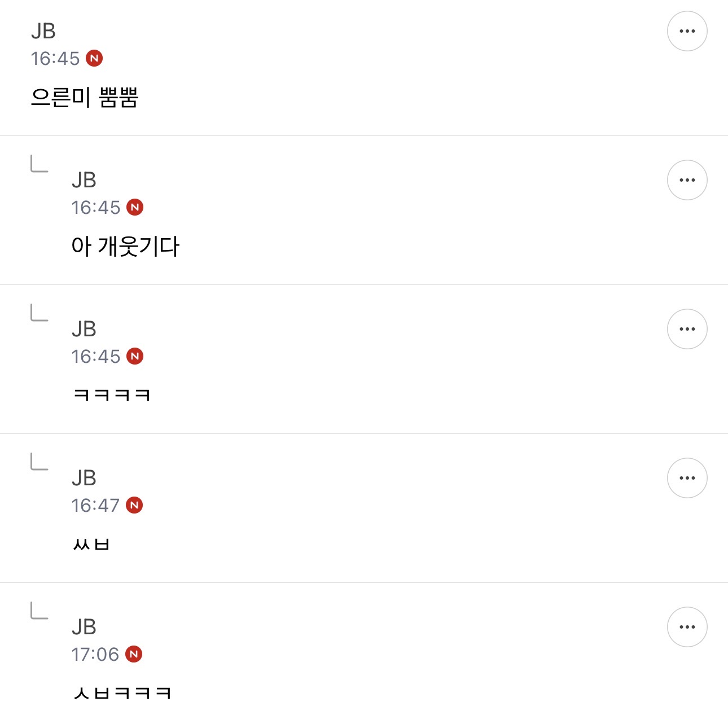Show options menu for "ㅋㅋㅋㅋ" reply
Image resolution: width=728 pixels, height=724 pixels.
[687, 329]
